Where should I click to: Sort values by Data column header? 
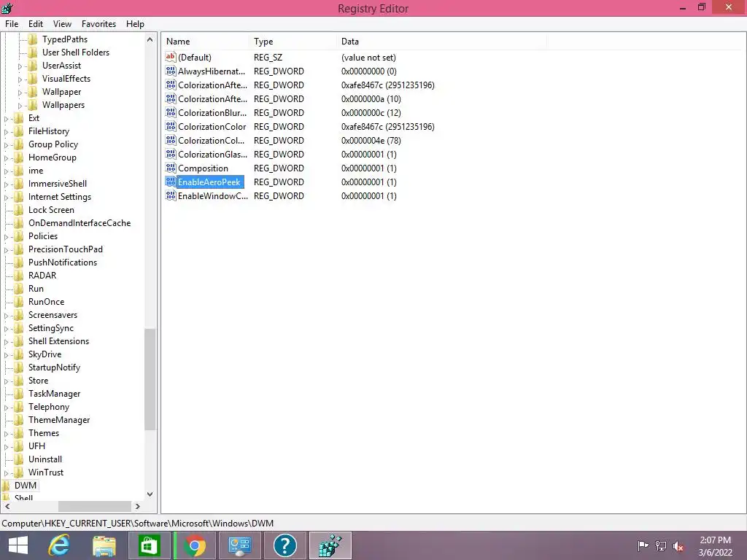tap(441, 42)
